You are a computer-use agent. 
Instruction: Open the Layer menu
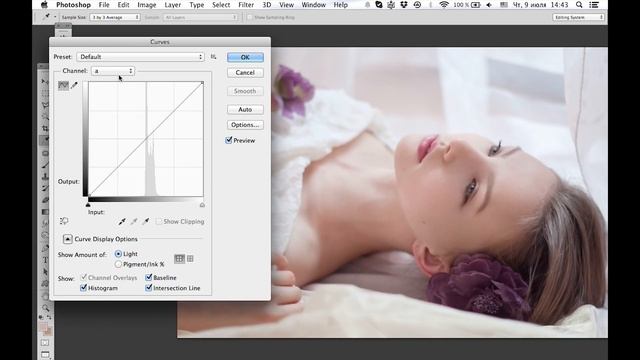coord(173,5)
